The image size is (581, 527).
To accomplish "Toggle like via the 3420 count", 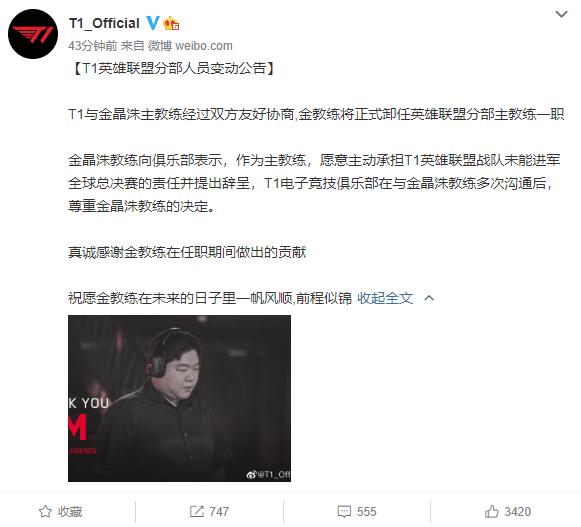I will pyautogui.click(x=518, y=511).
